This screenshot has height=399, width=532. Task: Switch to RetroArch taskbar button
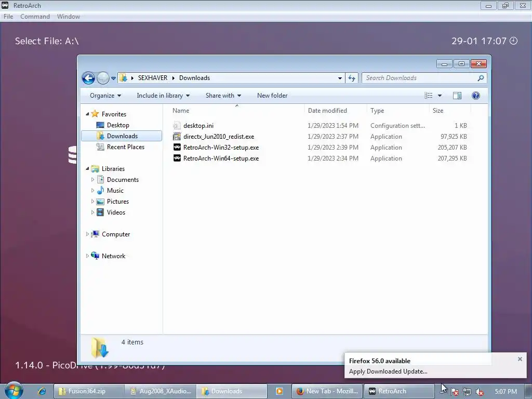coord(399,391)
